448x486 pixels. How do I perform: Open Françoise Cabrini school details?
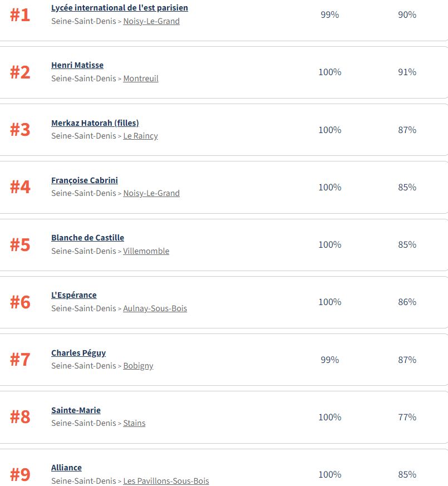click(x=85, y=180)
